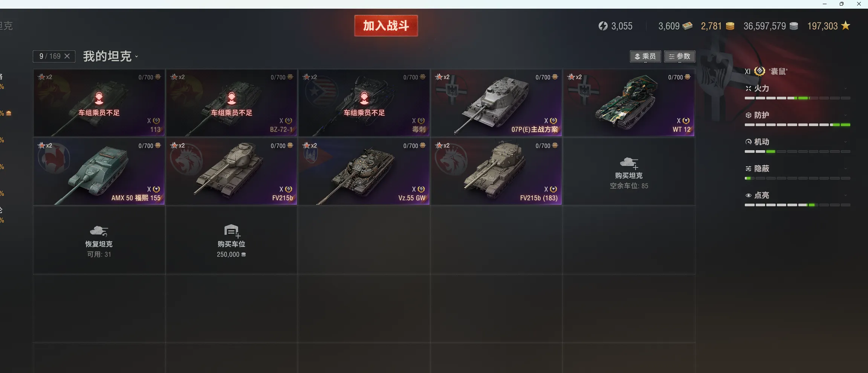Open the 我的坦克 dropdown menu

111,56
